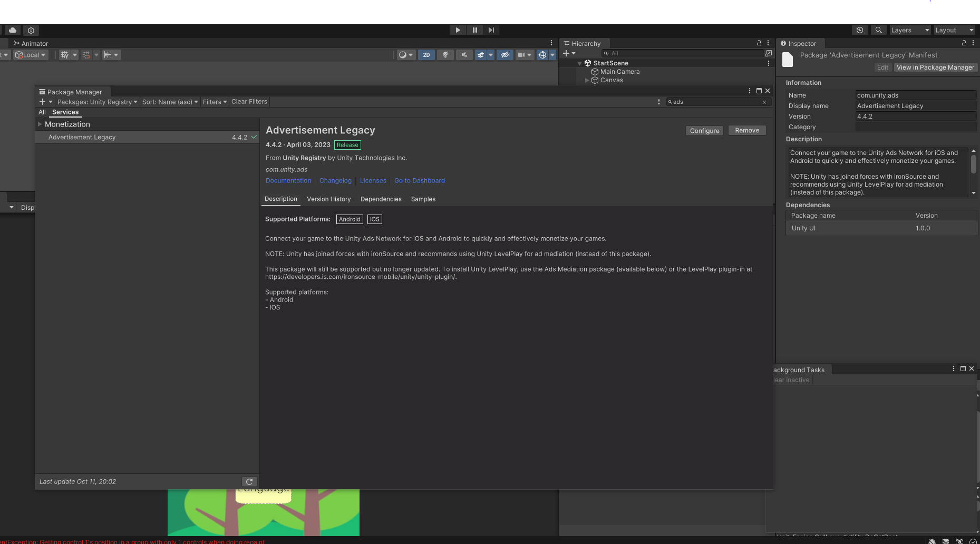
Task: Toggle scene lighting with the lightbulb icon
Action: [445, 55]
